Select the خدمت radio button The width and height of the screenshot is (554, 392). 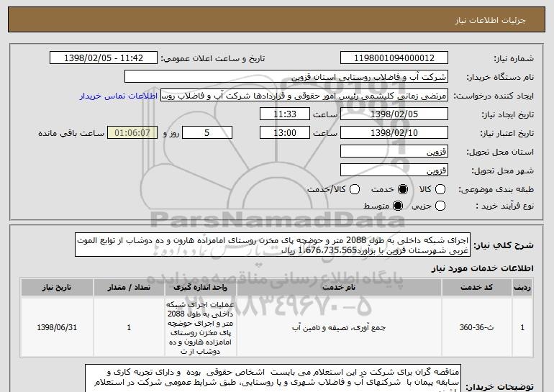click(x=403, y=189)
